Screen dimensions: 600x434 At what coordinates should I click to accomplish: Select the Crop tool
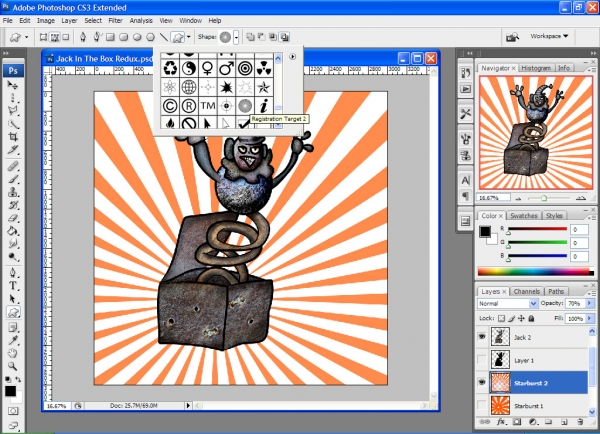coord(13,137)
